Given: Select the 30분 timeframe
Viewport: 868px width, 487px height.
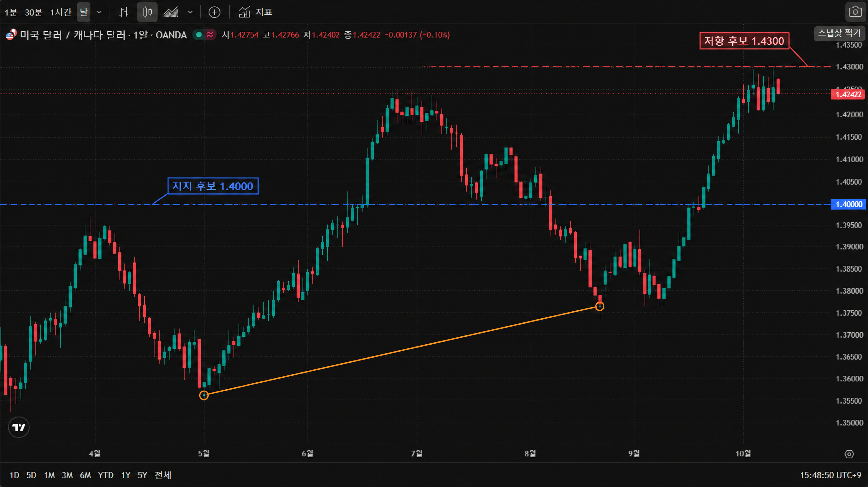Looking at the screenshot, I should pyautogui.click(x=33, y=12).
